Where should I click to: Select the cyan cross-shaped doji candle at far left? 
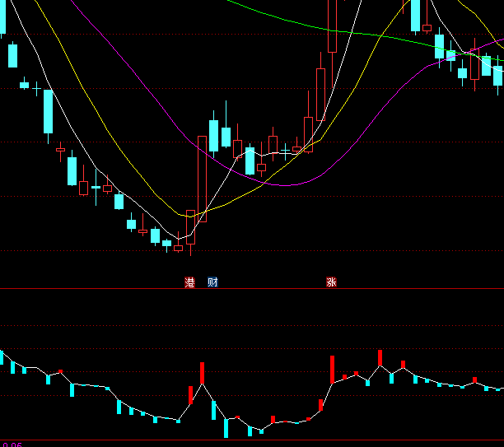click(x=36, y=86)
